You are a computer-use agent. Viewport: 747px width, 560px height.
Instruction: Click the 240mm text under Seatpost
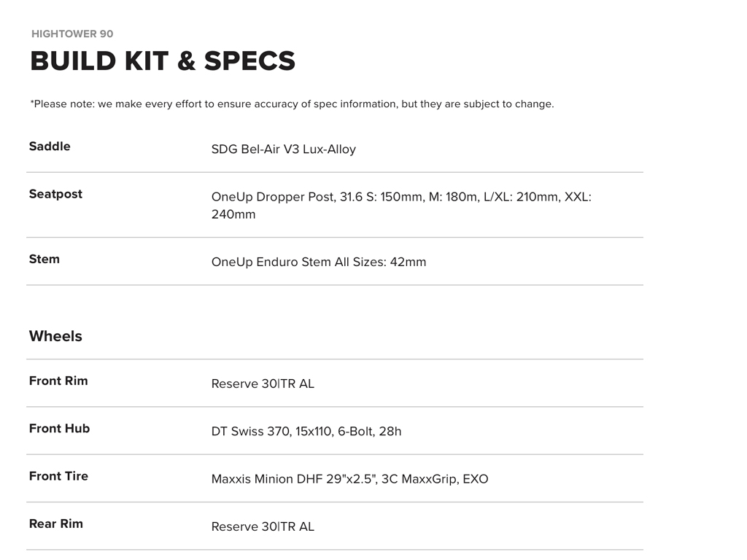[233, 214]
